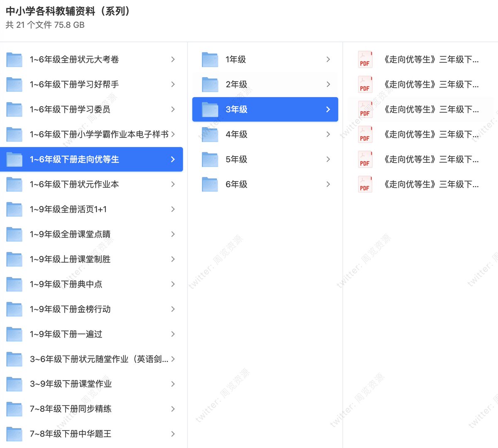
Task: Expand the 4年级 row chevron
Action: pyautogui.click(x=328, y=134)
